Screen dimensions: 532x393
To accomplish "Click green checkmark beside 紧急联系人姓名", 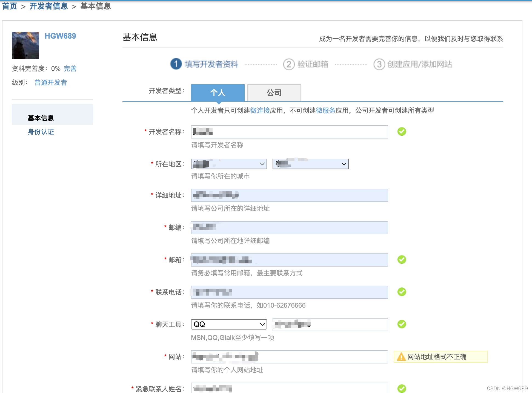I will pos(402,388).
